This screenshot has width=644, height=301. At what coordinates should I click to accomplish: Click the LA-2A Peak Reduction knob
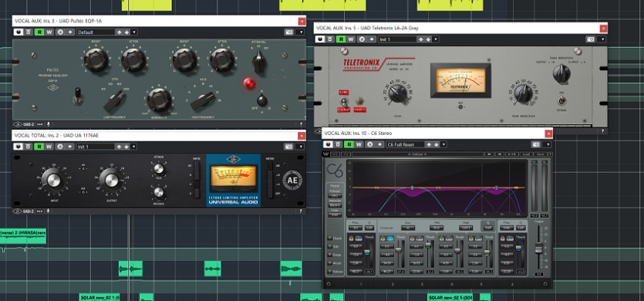coord(523,93)
